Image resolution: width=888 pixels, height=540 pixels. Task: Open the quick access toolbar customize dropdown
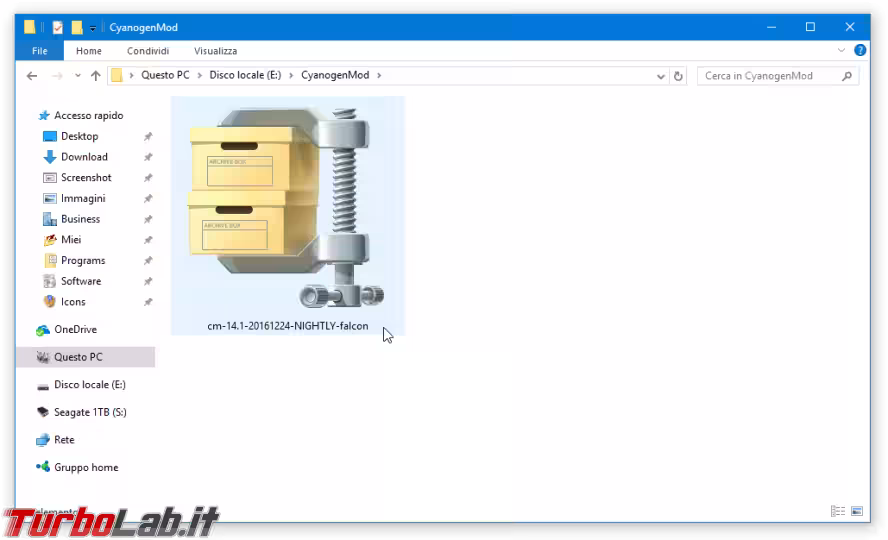92,28
